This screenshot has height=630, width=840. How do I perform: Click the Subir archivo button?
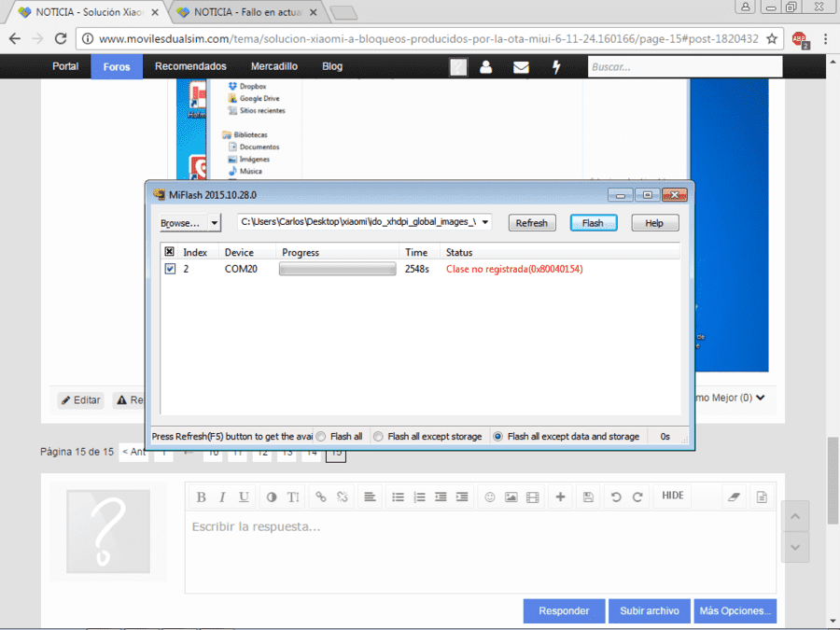click(x=650, y=610)
